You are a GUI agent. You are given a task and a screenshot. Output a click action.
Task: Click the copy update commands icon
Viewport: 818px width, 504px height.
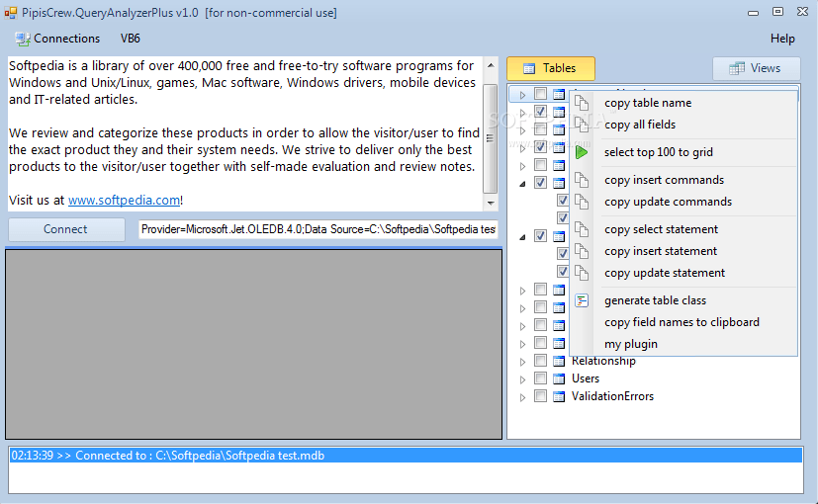click(582, 202)
